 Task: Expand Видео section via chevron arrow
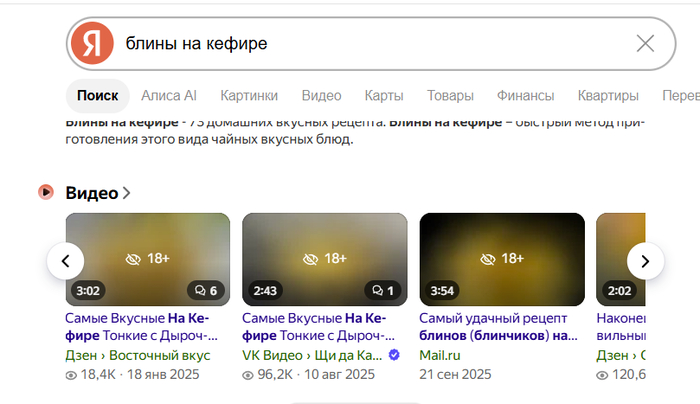tap(126, 193)
